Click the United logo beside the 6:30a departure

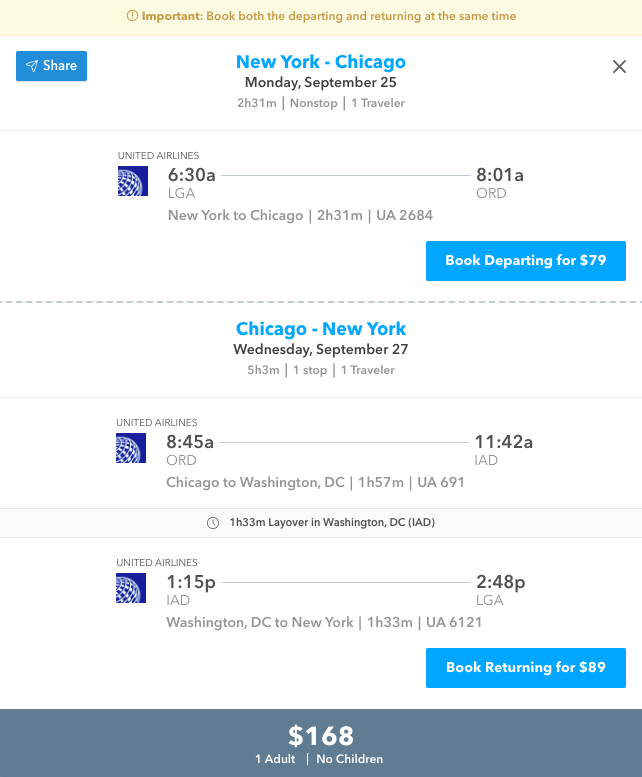pos(133,181)
